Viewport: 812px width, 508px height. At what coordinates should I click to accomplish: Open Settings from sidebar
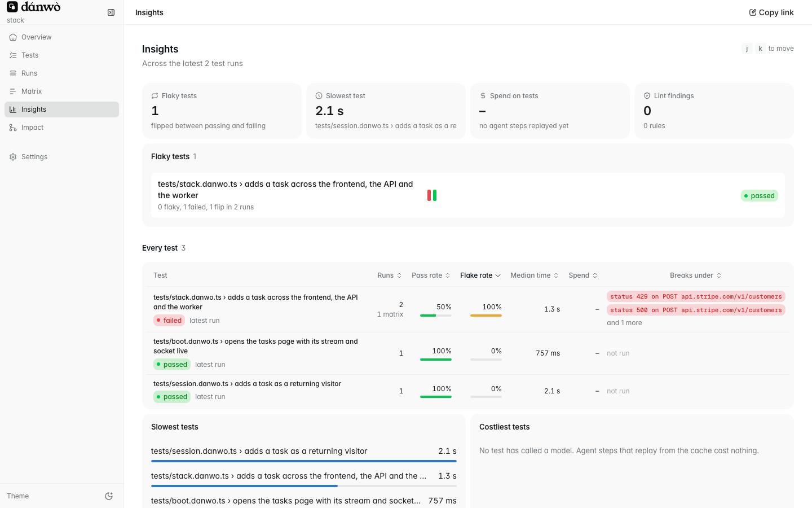tap(61, 157)
